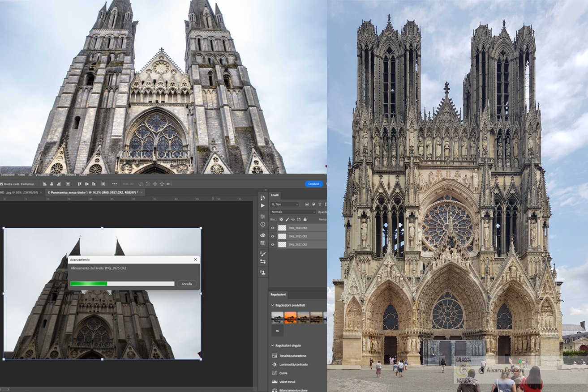Hide the IMG_3923.CR2 layer eye

[x=273, y=228]
